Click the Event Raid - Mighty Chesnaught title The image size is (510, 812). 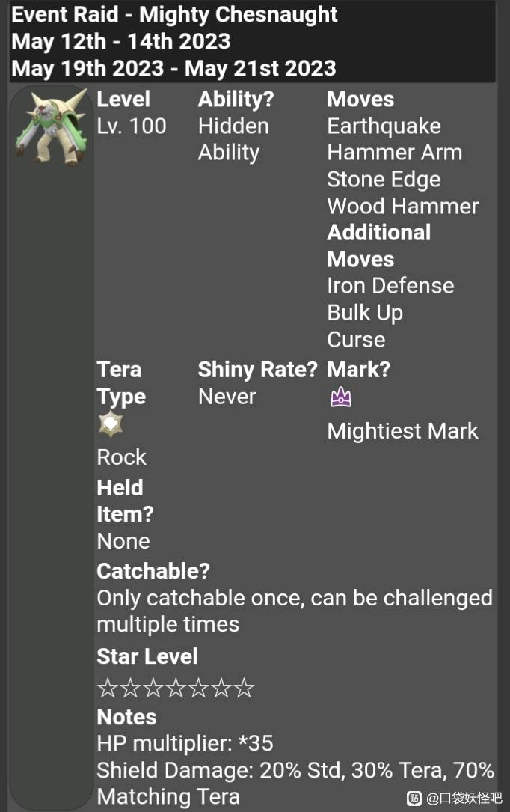[x=174, y=15]
